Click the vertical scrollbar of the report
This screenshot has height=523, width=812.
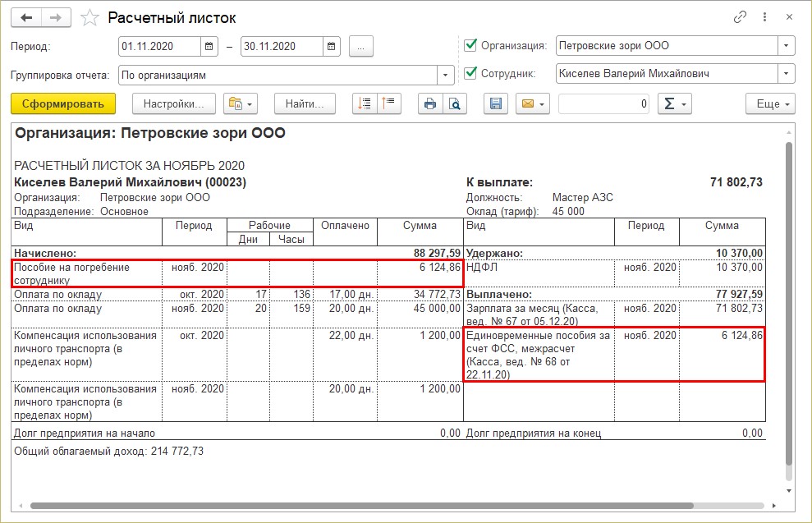789,304
